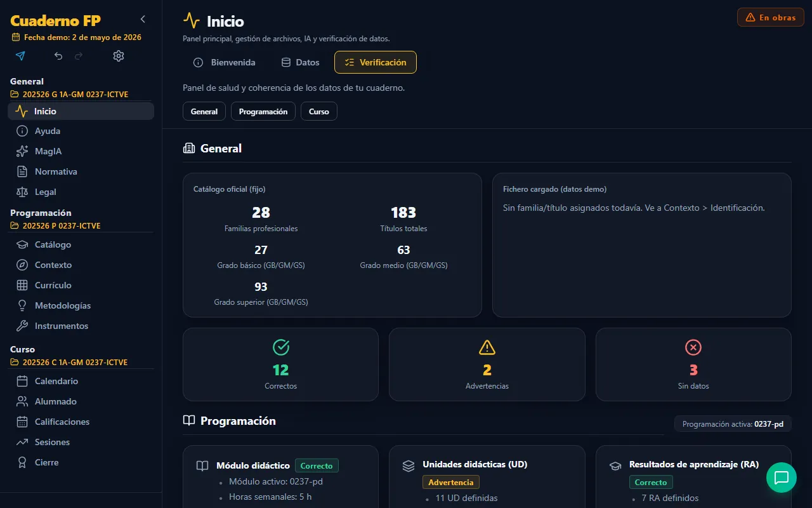Navigate to Currículo
This screenshot has width=812, height=508.
pos(81,285)
